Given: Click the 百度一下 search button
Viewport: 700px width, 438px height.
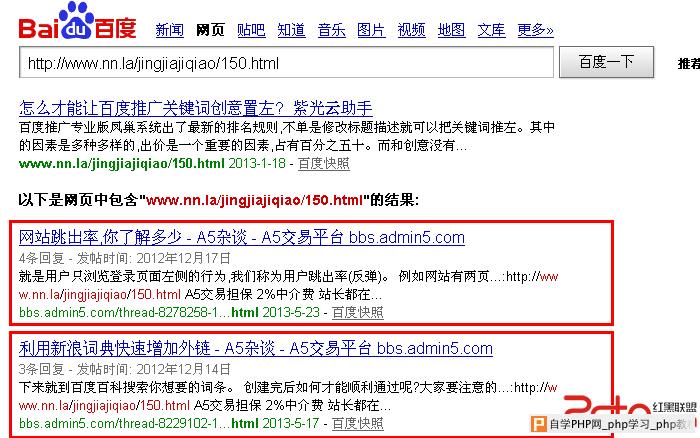Looking at the screenshot, I should point(606,62).
